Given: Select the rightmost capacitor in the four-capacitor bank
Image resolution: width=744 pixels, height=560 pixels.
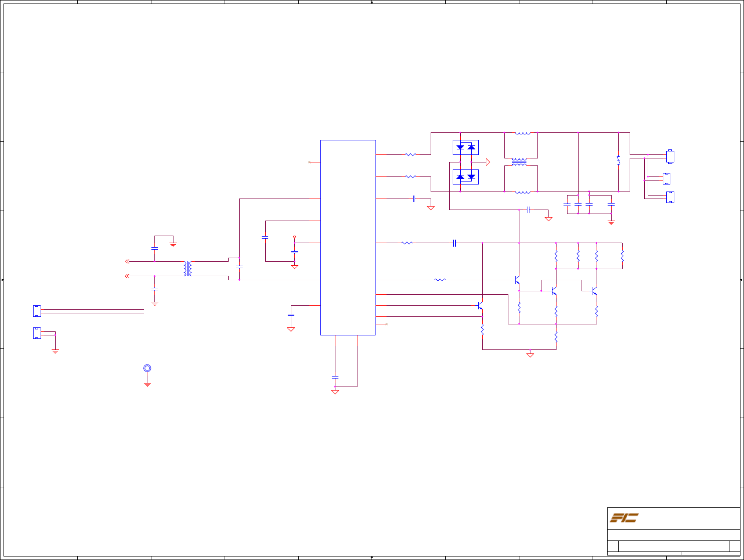Looking at the screenshot, I should click(611, 205).
